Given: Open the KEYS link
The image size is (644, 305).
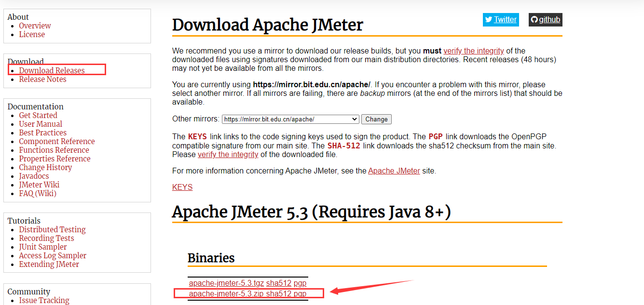Looking at the screenshot, I should pos(182,187).
